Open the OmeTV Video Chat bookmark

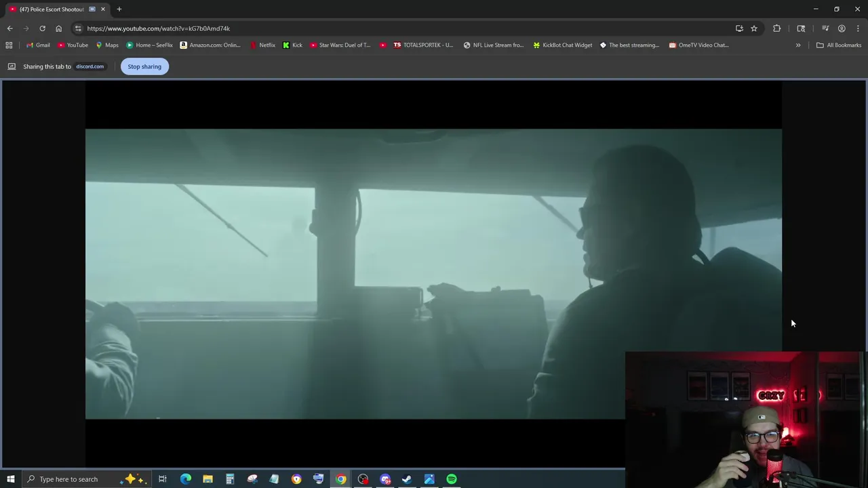point(699,45)
